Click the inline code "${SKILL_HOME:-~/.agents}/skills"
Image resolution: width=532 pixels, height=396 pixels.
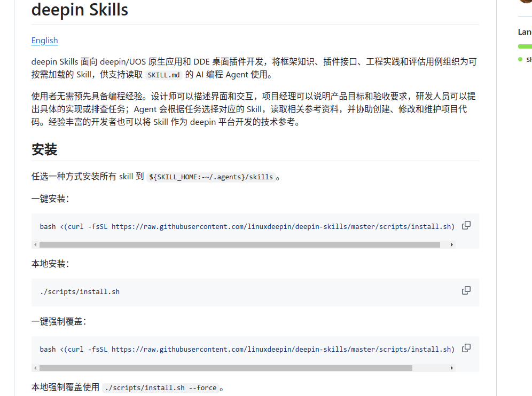(210, 177)
